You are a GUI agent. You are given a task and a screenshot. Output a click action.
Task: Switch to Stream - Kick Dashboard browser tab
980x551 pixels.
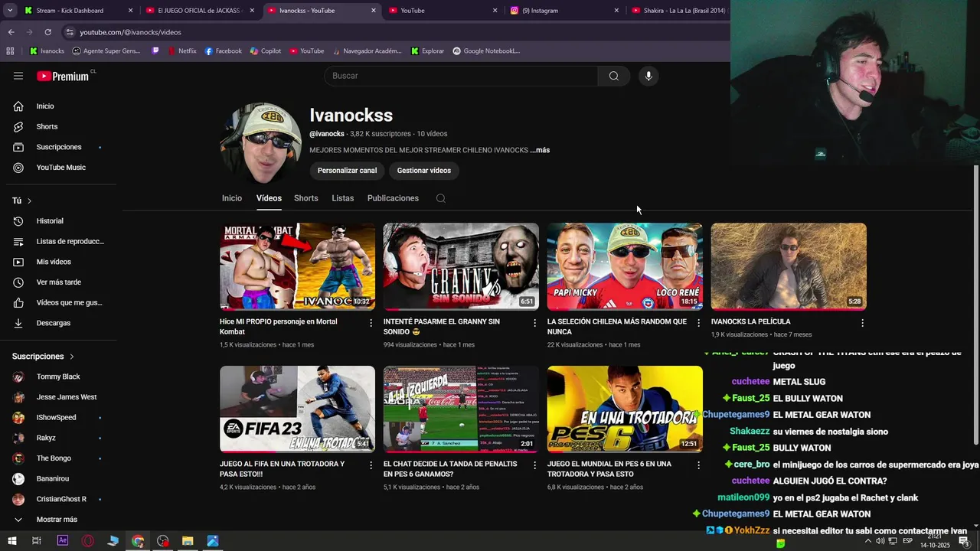pos(77,11)
